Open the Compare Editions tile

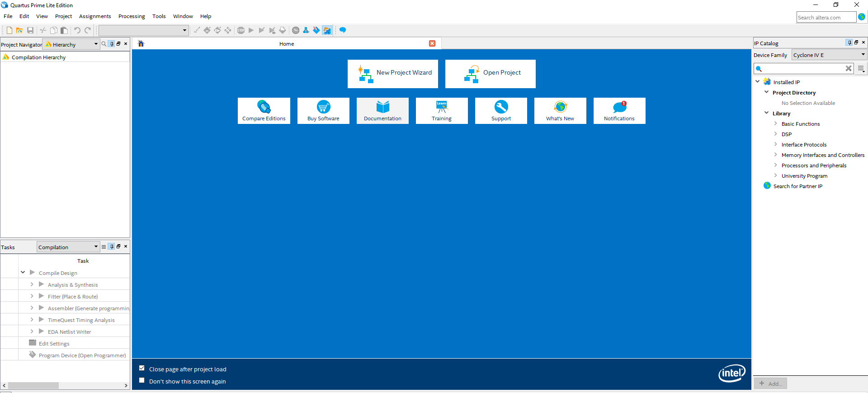264,111
